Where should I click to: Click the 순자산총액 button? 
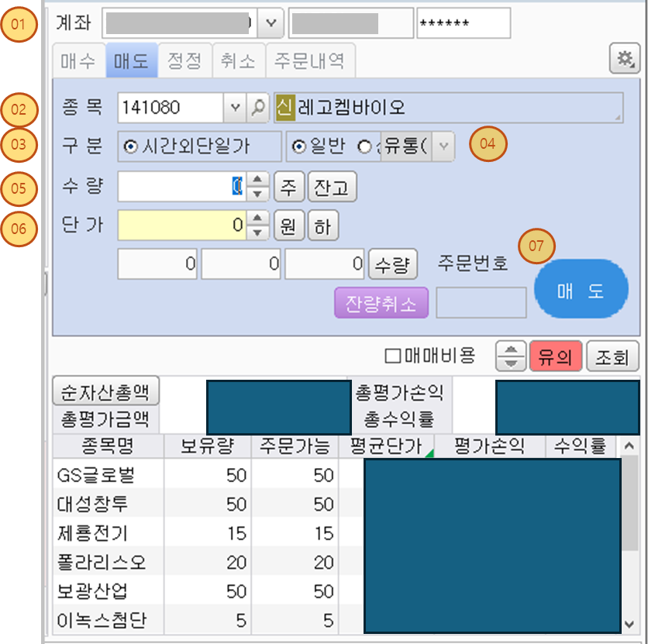point(105,391)
